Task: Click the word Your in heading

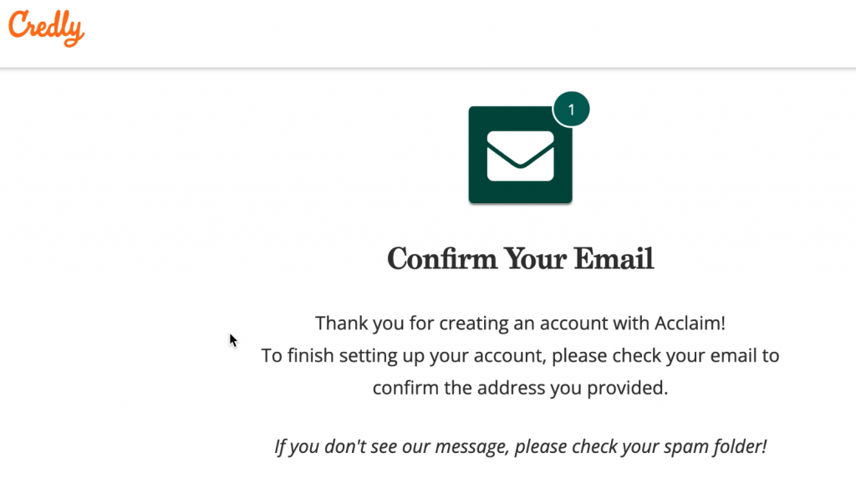Action: [x=536, y=258]
